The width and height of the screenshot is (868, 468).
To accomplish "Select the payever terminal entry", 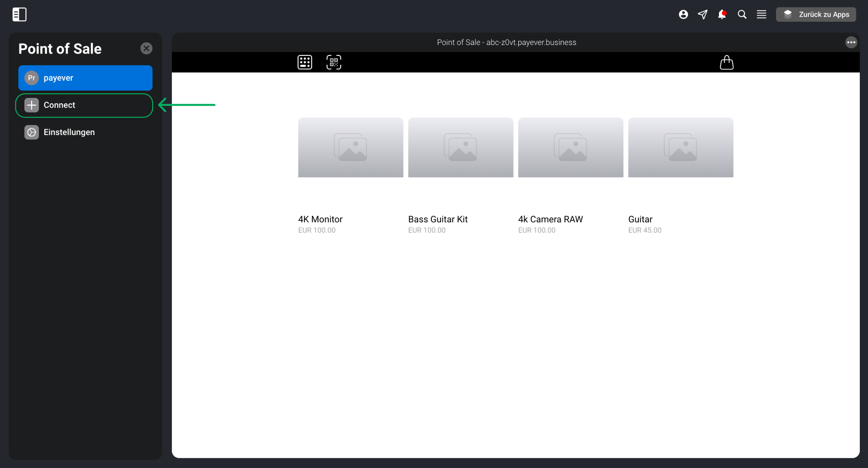I will 85,78.
